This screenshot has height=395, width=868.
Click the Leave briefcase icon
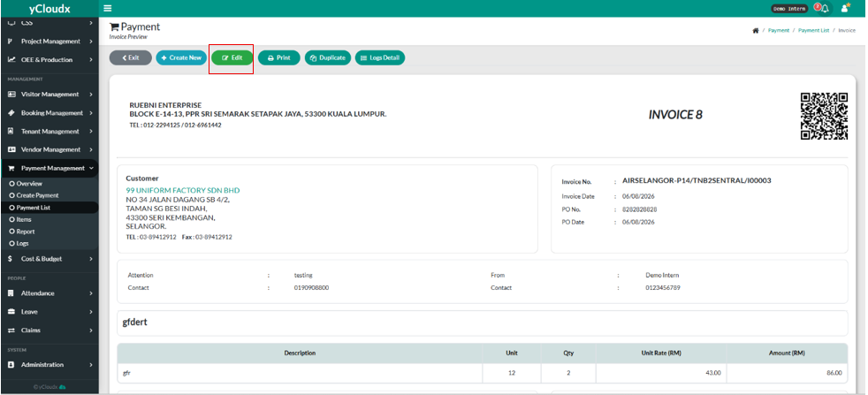pyautogui.click(x=11, y=311)
